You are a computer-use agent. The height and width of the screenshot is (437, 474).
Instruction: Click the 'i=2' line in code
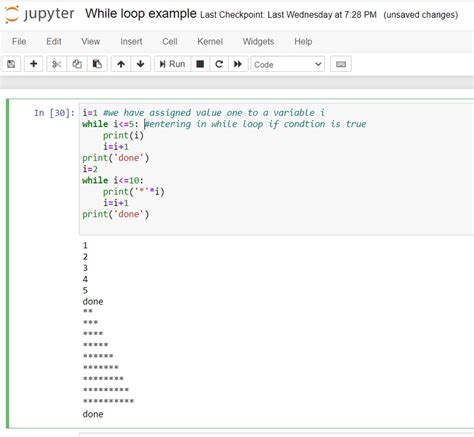pyautogui.click(x=90, y=169)
